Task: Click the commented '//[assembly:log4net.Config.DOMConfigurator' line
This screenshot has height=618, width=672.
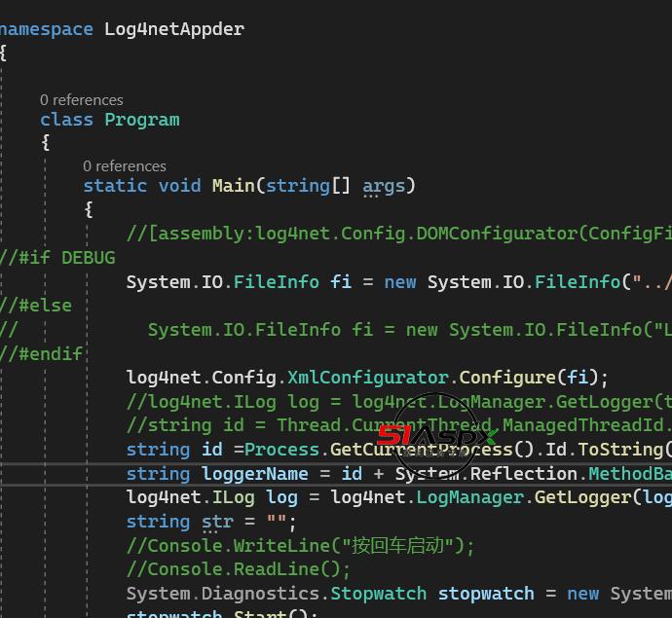Action: point(399,234)
